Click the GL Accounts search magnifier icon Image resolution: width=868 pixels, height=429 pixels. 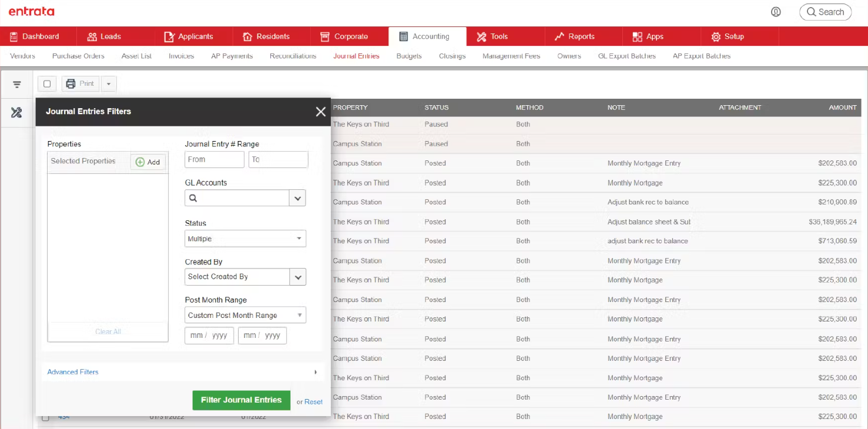pos(194,197)
